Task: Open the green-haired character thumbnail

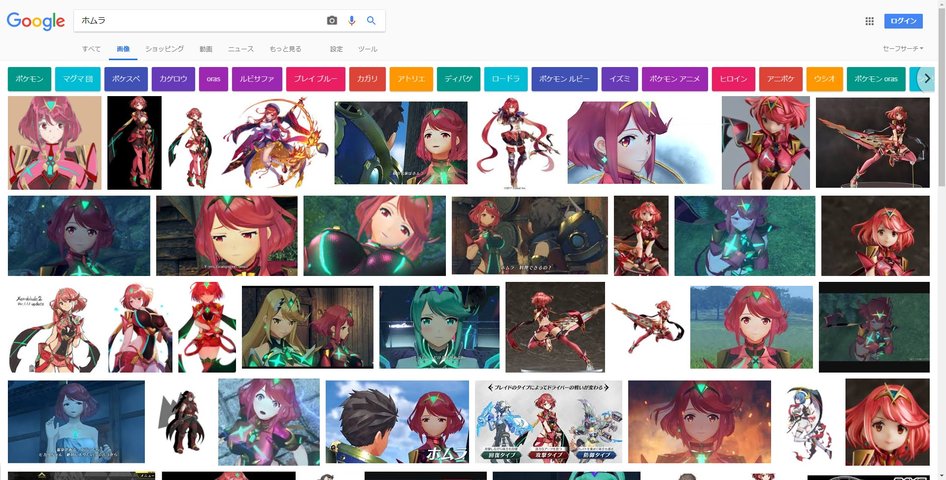Action: 439,327
